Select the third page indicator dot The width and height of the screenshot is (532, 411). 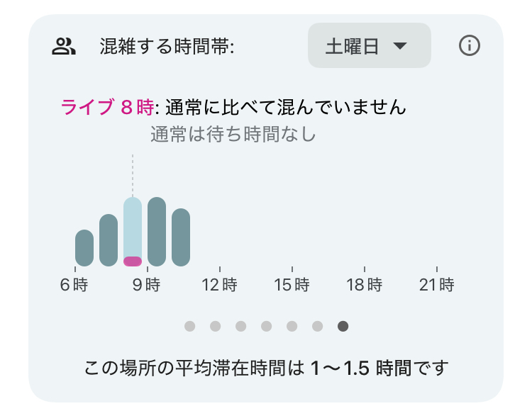point(240,326)
